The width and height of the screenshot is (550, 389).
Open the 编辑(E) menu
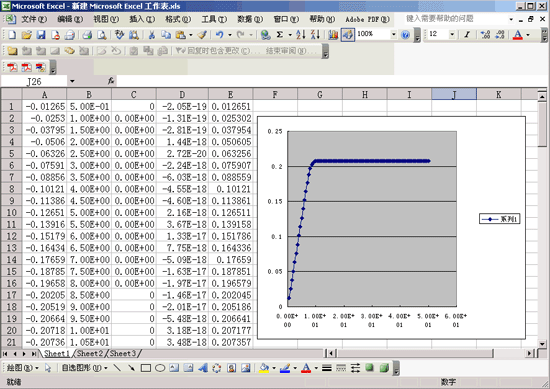click(70, 19)
